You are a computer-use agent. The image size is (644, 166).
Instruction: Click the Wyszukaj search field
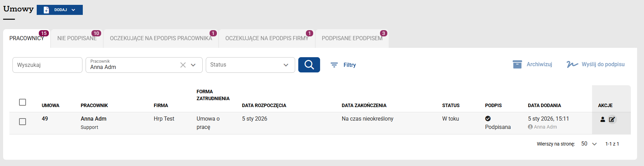(47, 65)
